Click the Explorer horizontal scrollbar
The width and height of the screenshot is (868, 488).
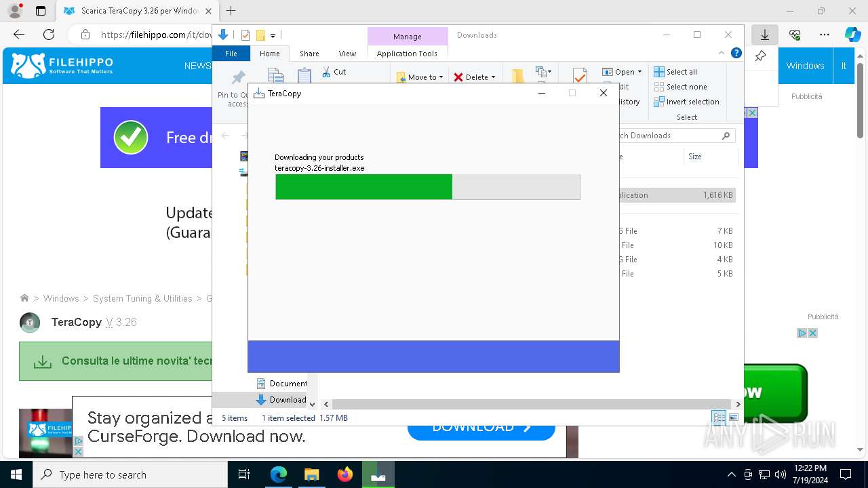(x=530, y=404)
